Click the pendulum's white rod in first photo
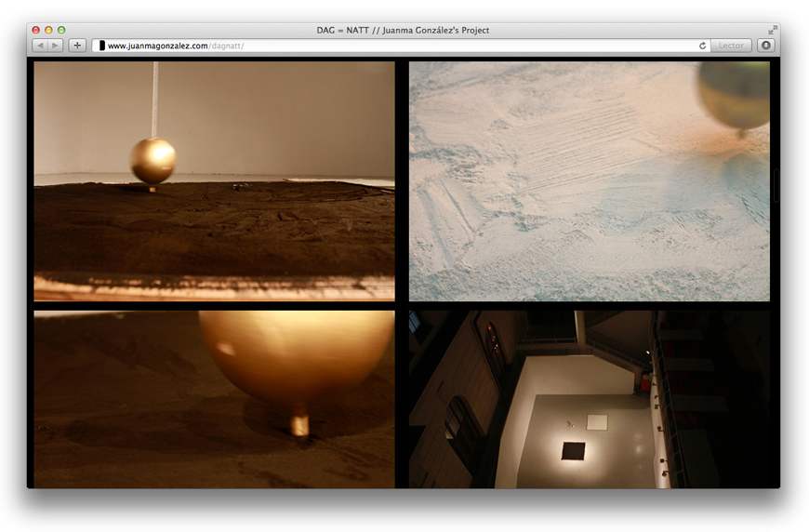Screen dimensions: 809x532 154,98
